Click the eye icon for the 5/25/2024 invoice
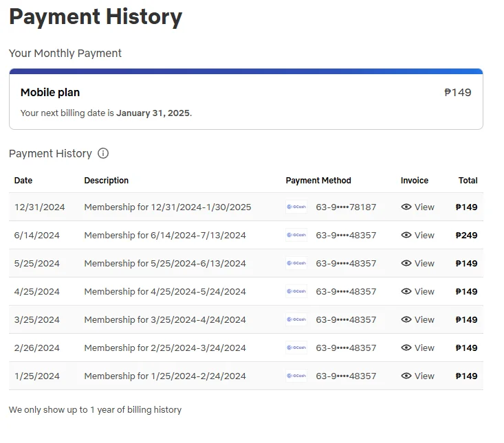Screen dimensions: 504x443 (406, 263)
